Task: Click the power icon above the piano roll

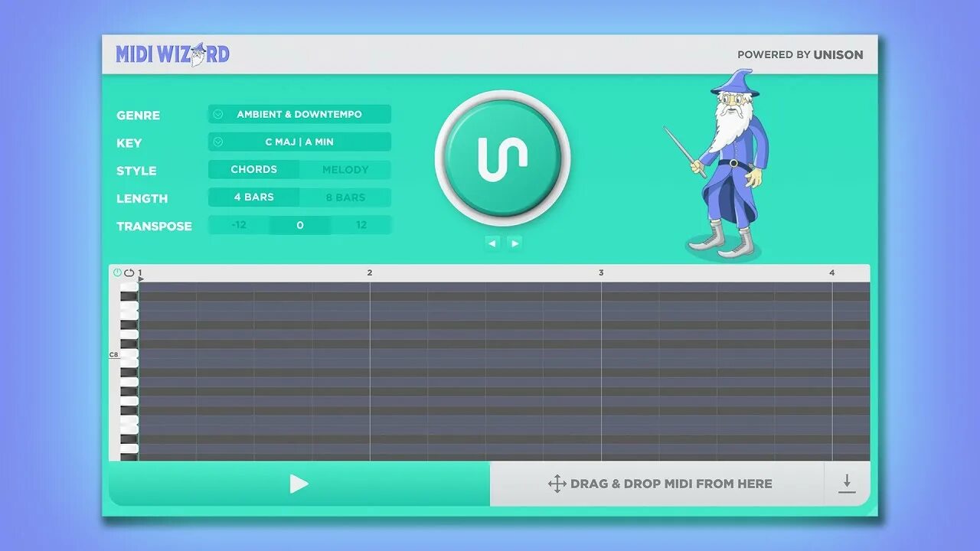Action: (116, 272)
